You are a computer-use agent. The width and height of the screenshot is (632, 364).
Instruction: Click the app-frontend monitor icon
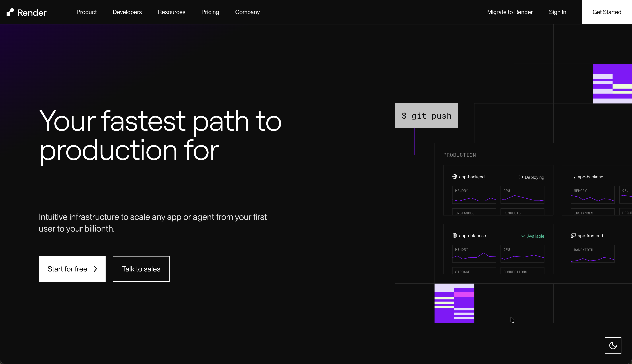573,236
